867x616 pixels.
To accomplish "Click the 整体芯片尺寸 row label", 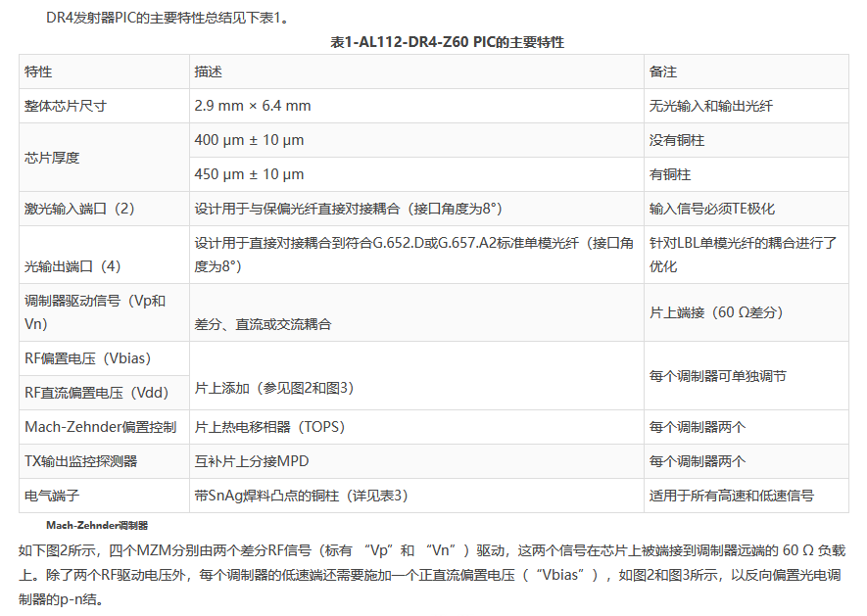I will point(66,106).
